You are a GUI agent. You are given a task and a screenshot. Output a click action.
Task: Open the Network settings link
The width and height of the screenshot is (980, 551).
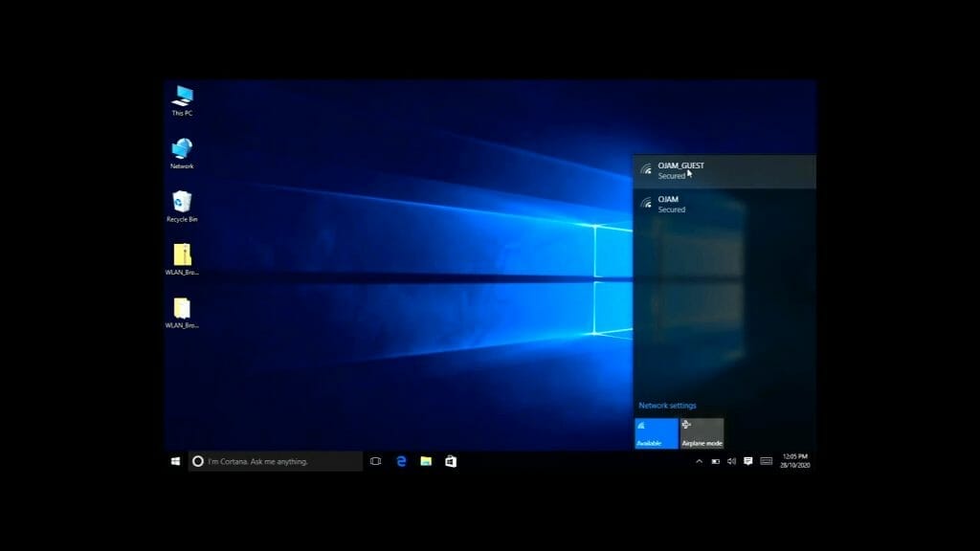[666, 405]
